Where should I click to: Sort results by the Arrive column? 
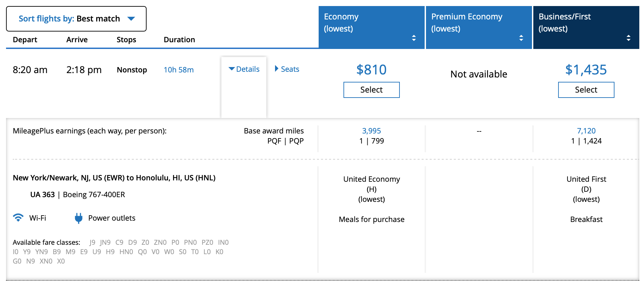coord(77,40)
